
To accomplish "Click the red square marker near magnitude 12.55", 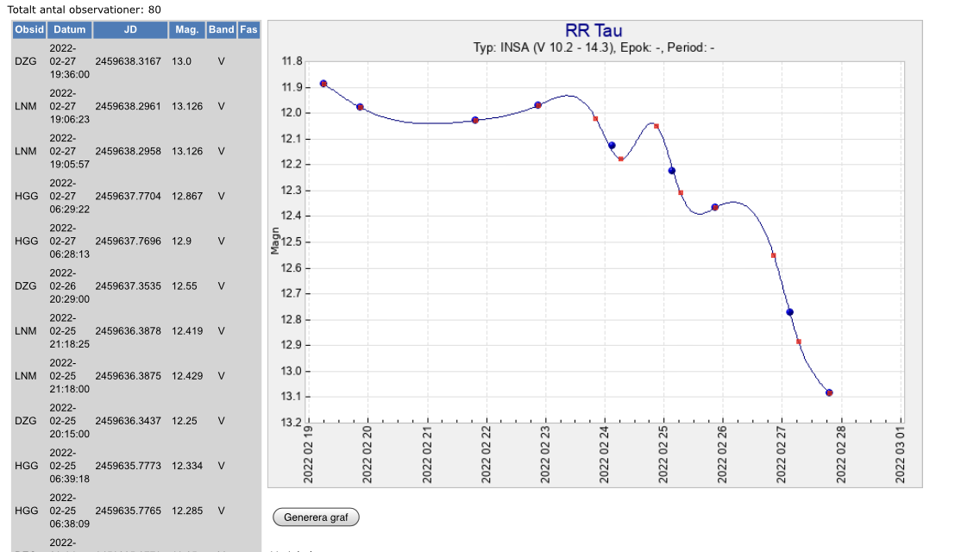I will 773,255.
